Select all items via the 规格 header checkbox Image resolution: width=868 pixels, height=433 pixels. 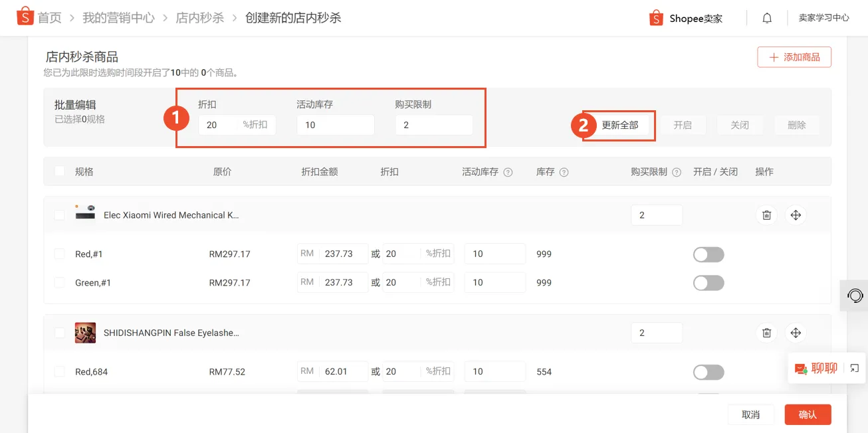(58, 171)
